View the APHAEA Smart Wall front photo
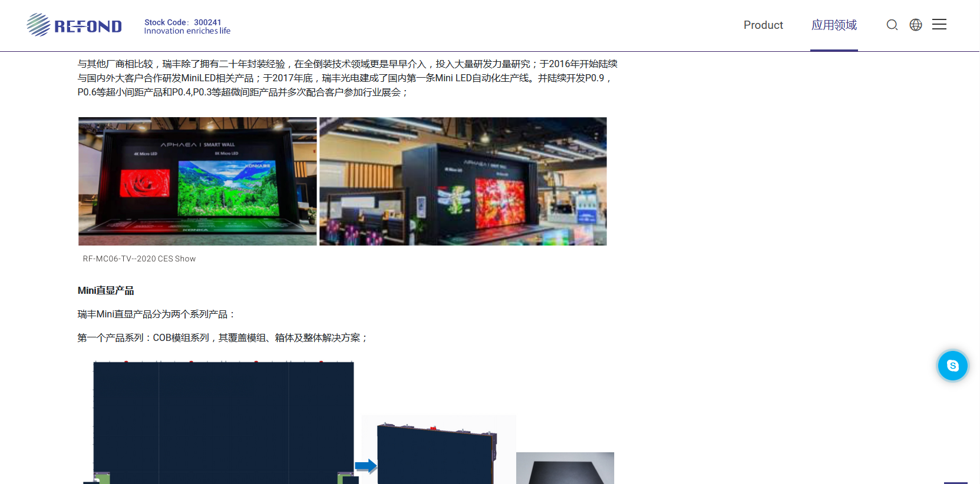 point(197,181)
